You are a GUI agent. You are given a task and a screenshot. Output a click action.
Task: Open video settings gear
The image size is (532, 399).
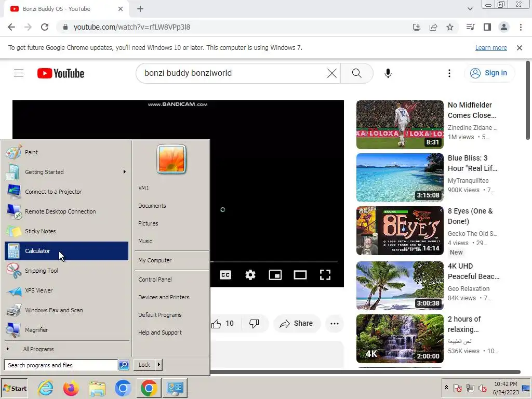(x=250, y=274)
